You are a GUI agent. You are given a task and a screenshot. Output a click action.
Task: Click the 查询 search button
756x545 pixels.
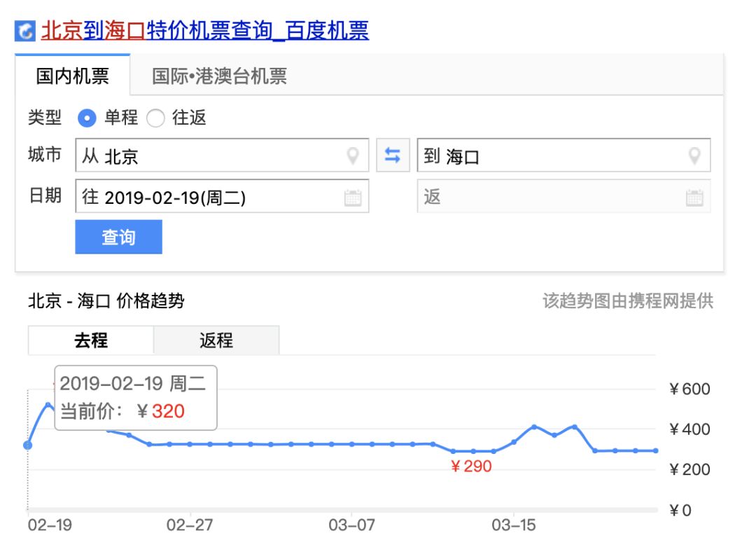click(118, 237)
